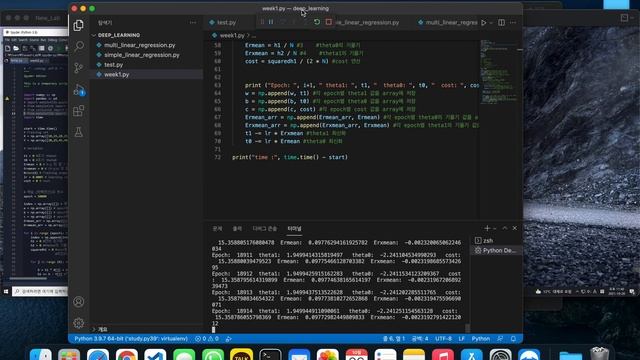Viewport: 640px width, 360px height.
Task: Open Launchpad from the dock
Action: coord(69,355)
